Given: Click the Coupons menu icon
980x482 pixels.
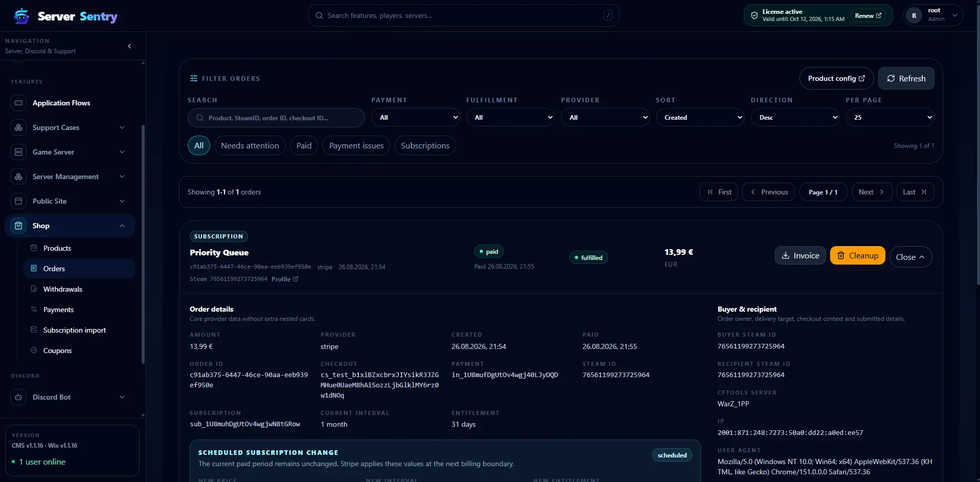Looking at the screenshot, I should click(x=34, y=350).
